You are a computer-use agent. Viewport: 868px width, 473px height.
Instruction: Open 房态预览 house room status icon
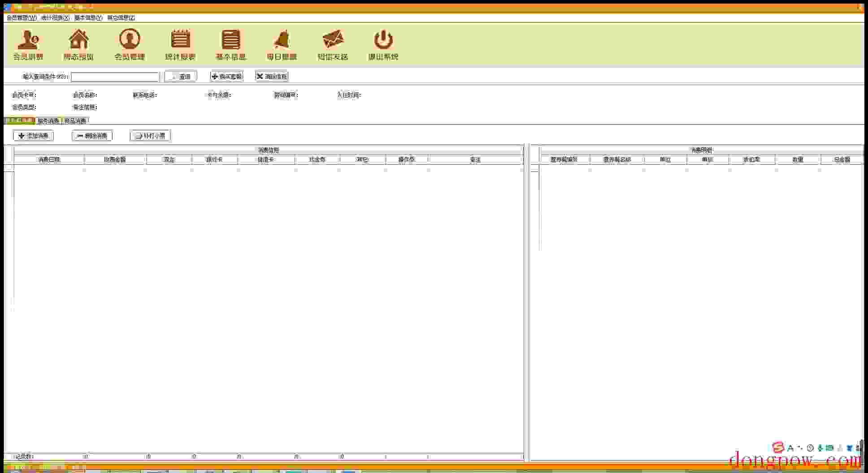tap(78, 45)
